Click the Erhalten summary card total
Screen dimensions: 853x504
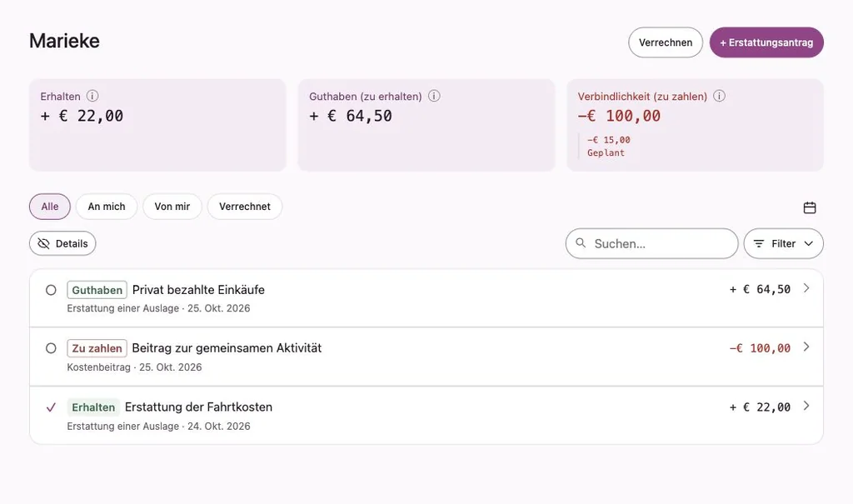point(82,116)
